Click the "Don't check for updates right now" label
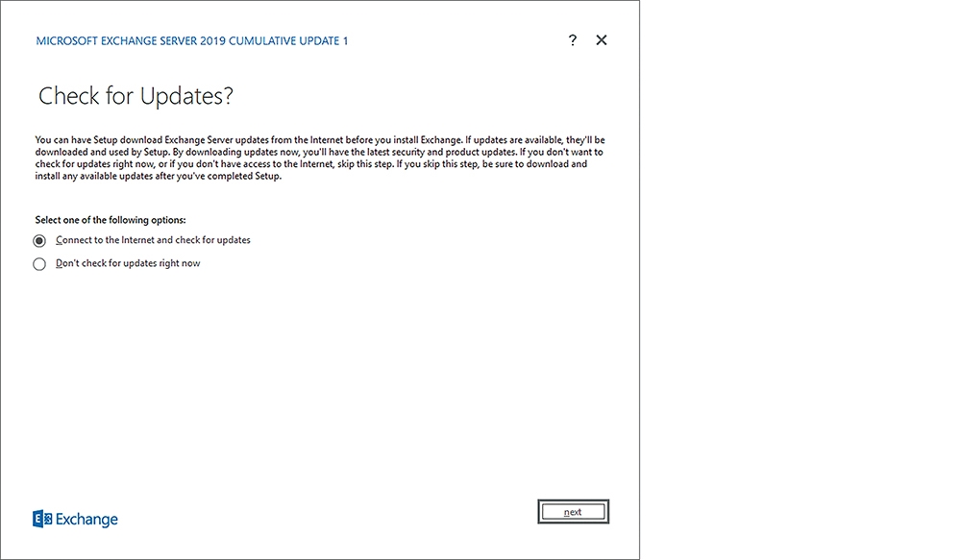Image resolution: width=961 pixels, height=560 pixels. (x=128, y=263)
